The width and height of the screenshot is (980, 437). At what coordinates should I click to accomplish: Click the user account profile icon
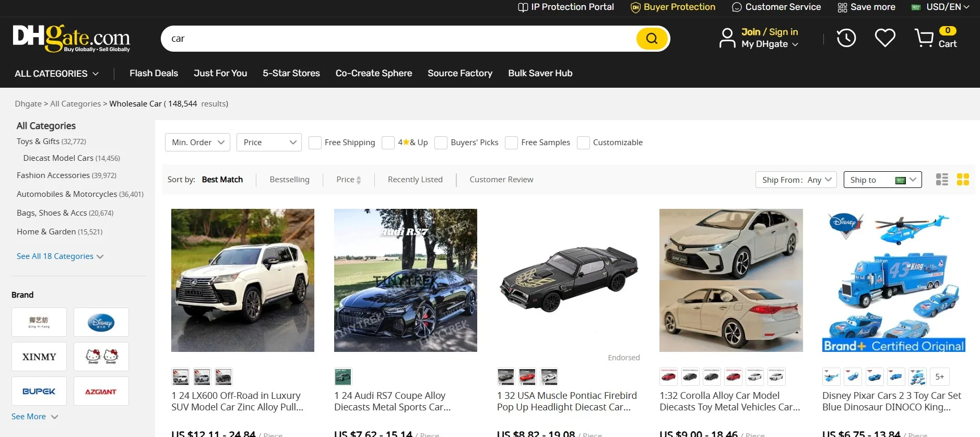tap(727, 38)
